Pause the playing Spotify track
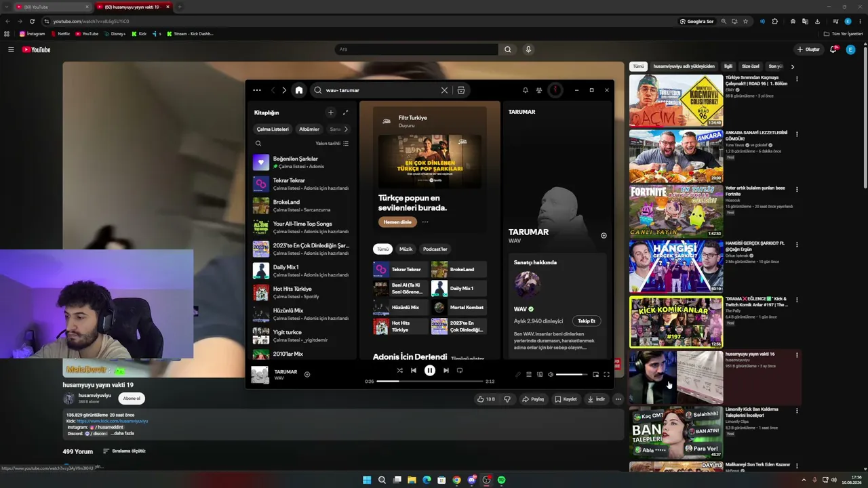868x488 pixels. click(430, 371)
